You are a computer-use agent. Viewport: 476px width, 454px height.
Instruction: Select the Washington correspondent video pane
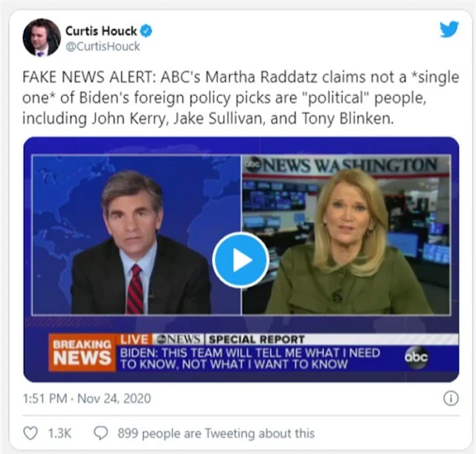click(347, 235)
